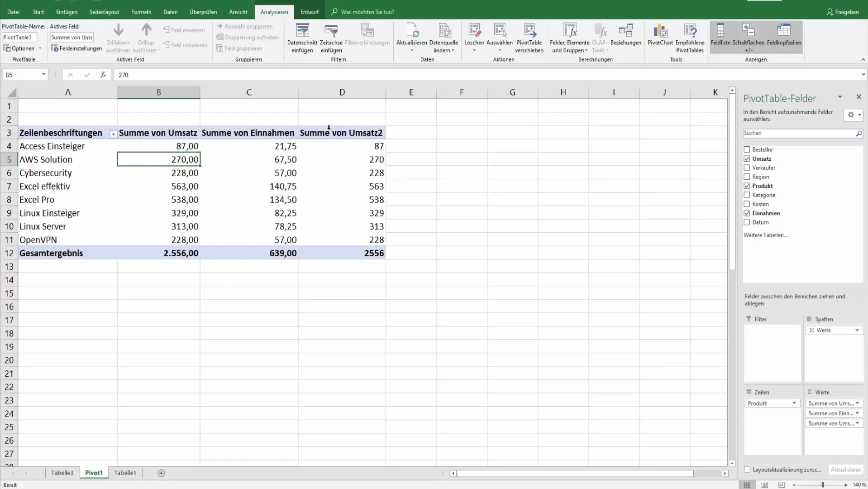Open the Löschen menu icon
The height and width of the screenshot is (489, 868).
coord(474,31)
